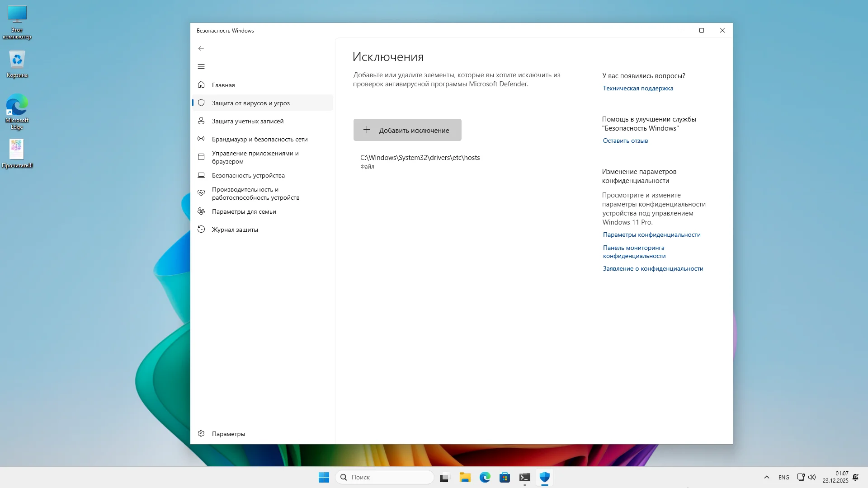
Task: Open Журнал защиты history
Action: point(235,230)
